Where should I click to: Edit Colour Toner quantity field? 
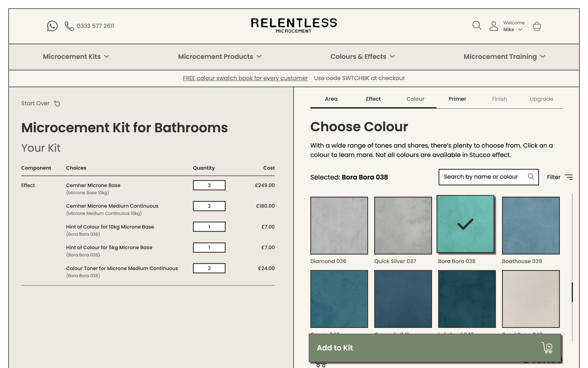(209, 268)
